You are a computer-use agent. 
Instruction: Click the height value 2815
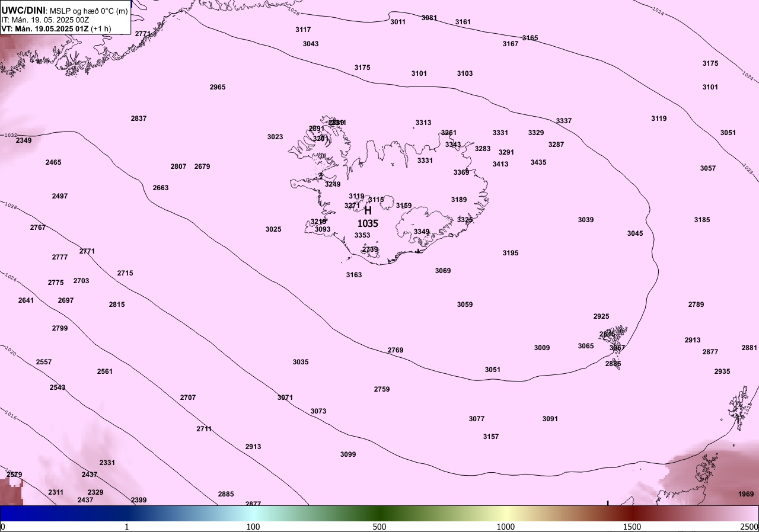117,305
